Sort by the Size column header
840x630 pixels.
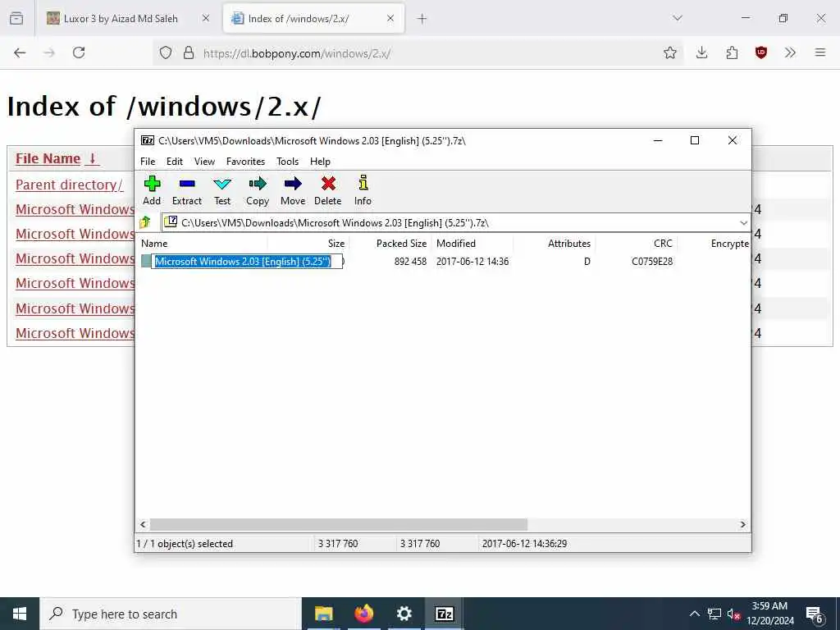308,243
